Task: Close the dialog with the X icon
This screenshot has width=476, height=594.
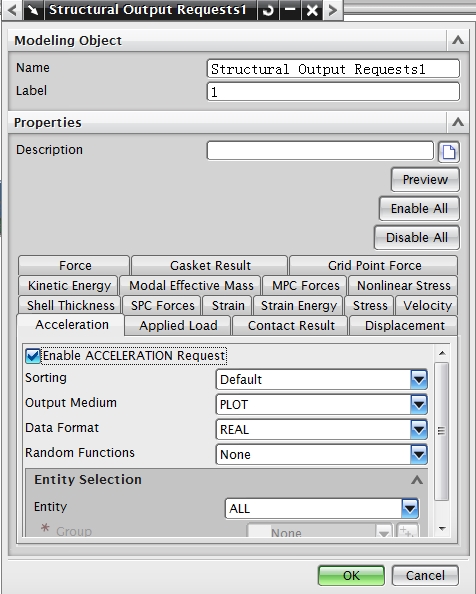Action: [x=312, y=10]
